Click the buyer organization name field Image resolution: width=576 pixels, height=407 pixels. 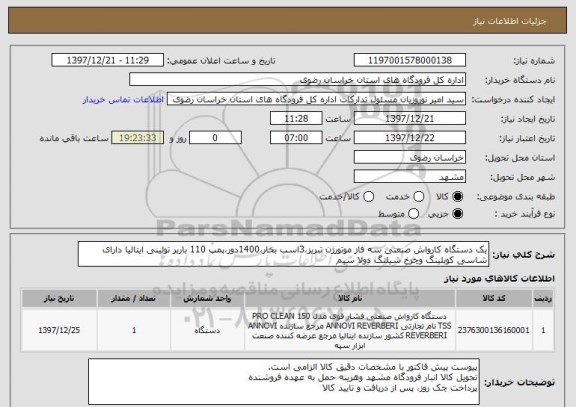[x=298, y=80]
